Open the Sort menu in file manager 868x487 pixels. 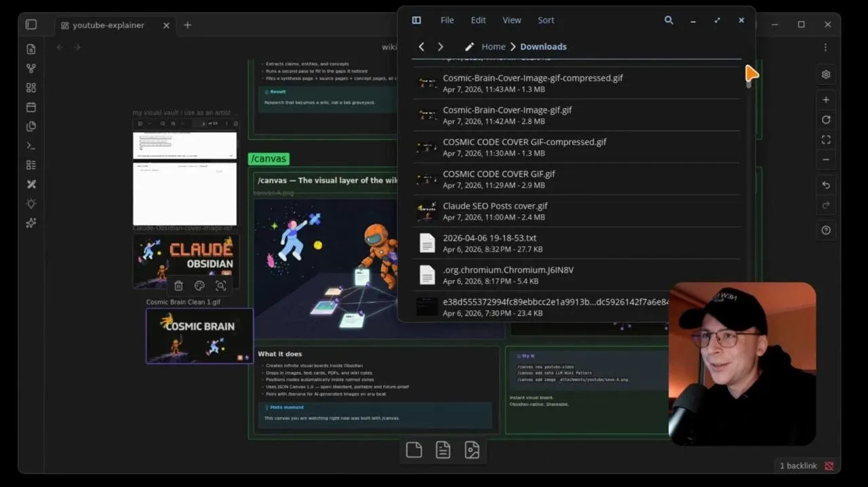click(546, 20)
